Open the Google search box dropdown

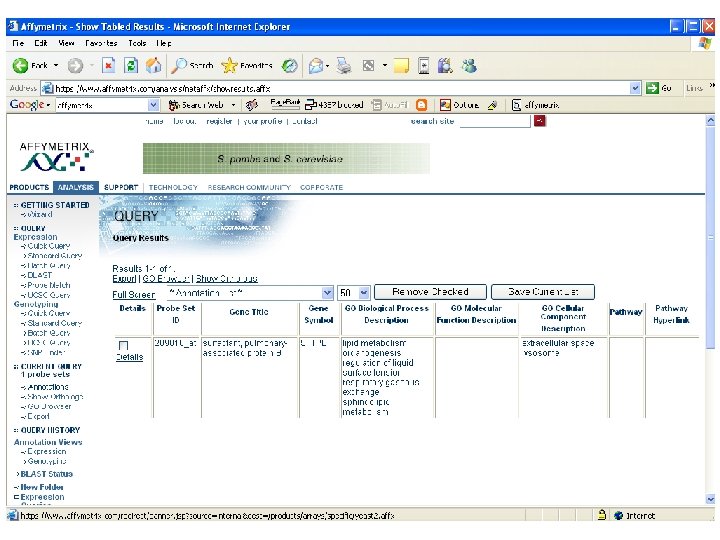point(153,105)
